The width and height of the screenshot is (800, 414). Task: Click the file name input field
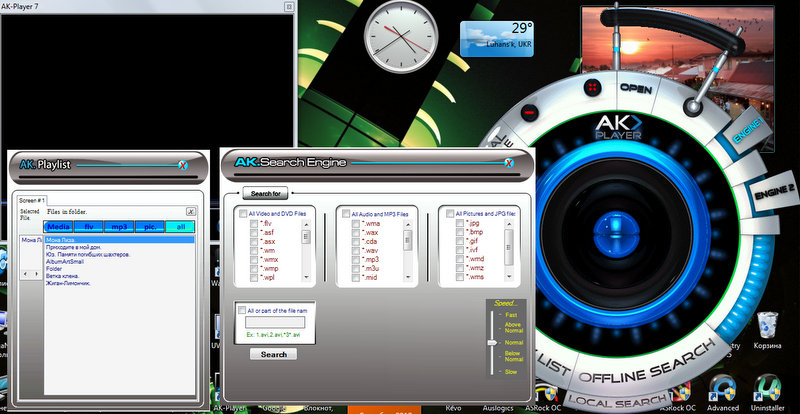click(x=275, y=322)
